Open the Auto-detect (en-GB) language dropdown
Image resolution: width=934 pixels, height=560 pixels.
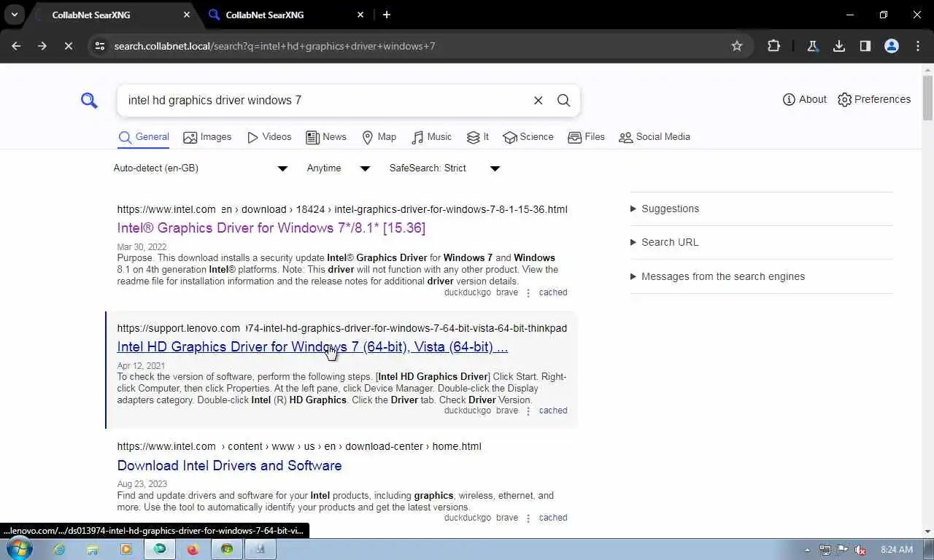point(201,168)
